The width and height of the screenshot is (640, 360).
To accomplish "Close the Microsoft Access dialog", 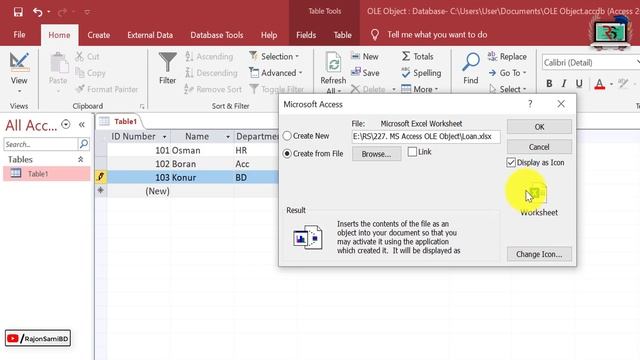I will (561, 104).
